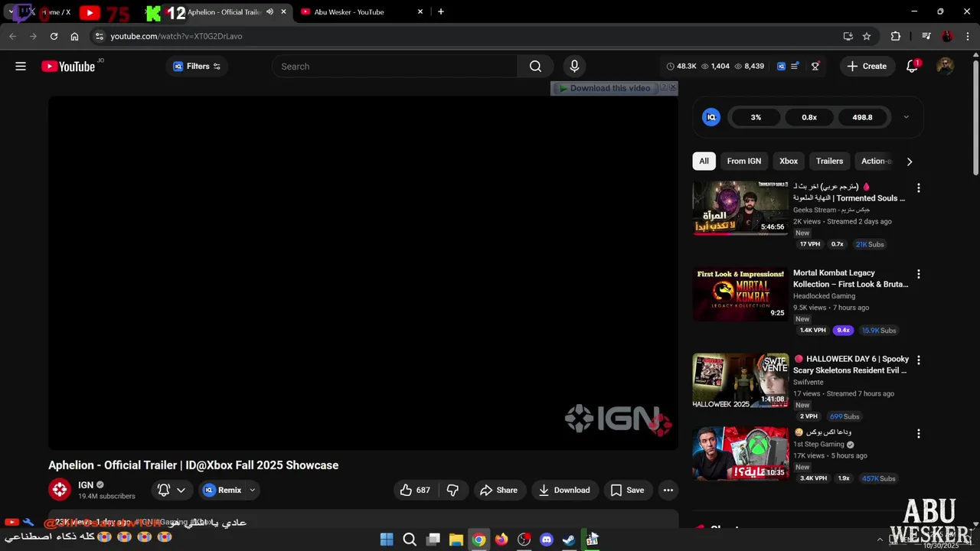Switch to the Home / X tab
The image size is (980, 551).
click(x=58, y=11)
